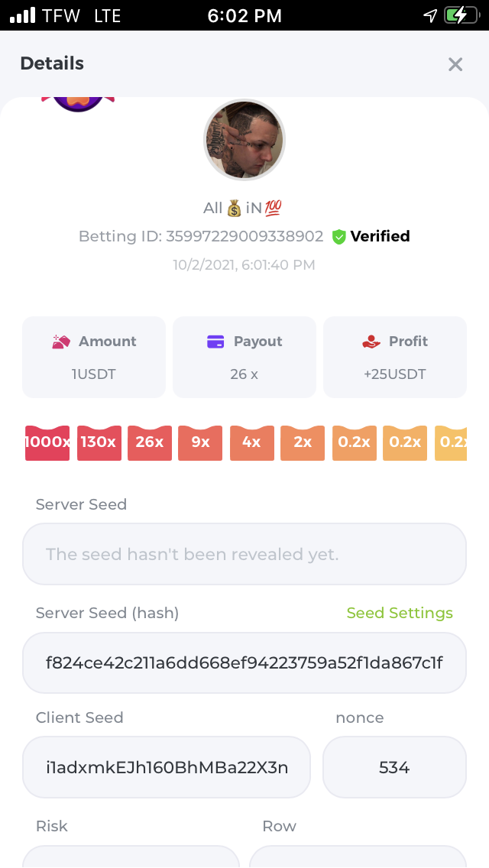This screenshot has height=868, width=489.
Task: Tap the Server Seed unrevealed field
Action: click(244, 554)
